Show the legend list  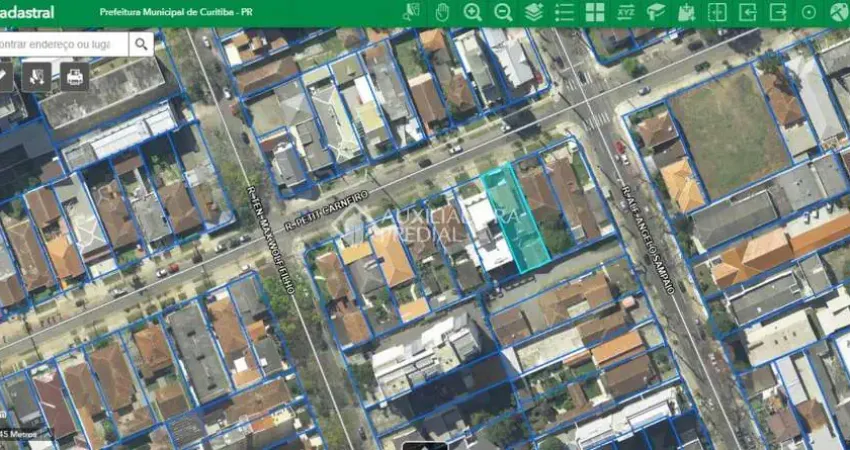point(564,13)
